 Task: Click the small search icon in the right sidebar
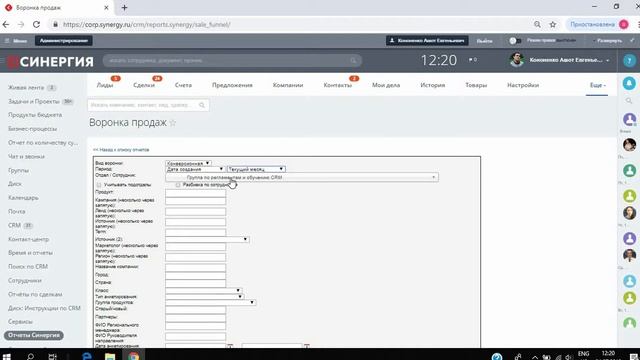pos(629,101)
